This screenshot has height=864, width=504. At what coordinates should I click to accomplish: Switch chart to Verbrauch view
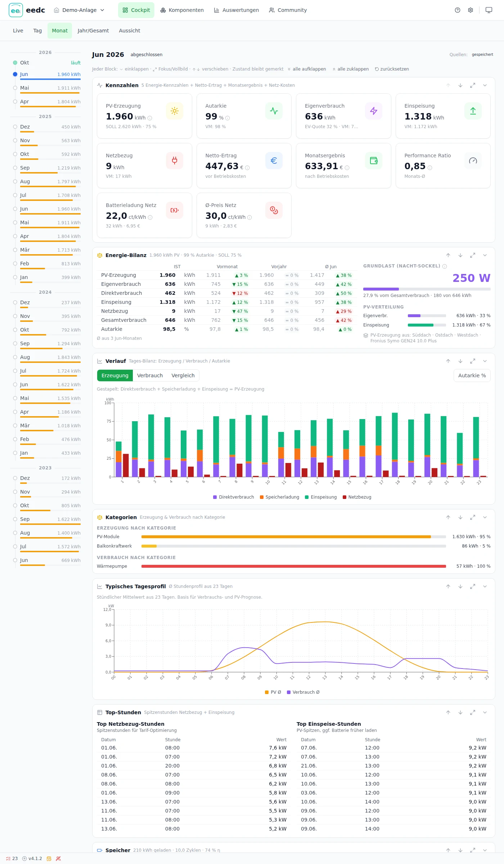[x=150, y=375]
